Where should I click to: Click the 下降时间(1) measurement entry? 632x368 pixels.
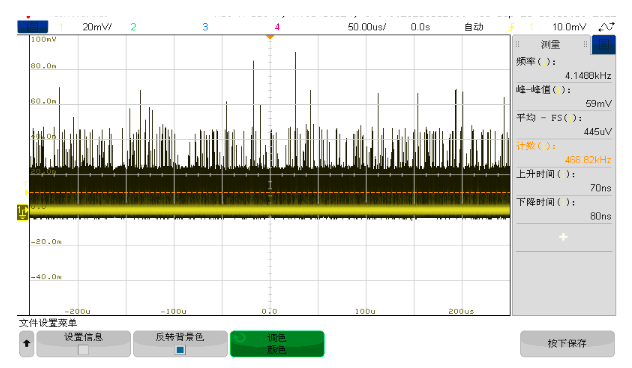[546, 202]
